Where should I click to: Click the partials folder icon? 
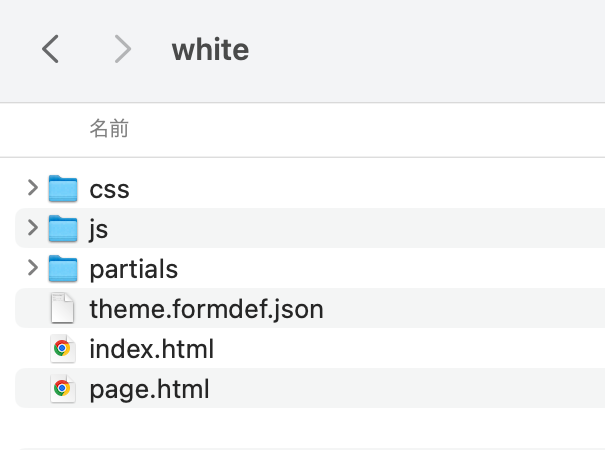pyautogui.click(x=63, y=269)
